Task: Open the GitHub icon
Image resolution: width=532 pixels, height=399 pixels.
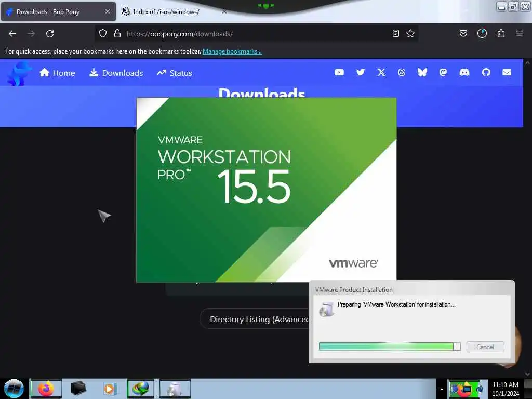Action: pos(486,72)
